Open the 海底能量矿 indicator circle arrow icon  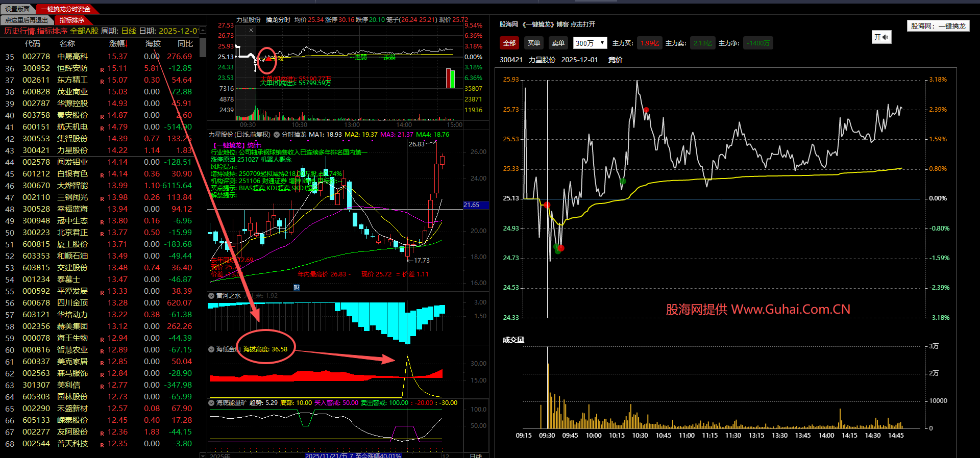click(211, 403)
